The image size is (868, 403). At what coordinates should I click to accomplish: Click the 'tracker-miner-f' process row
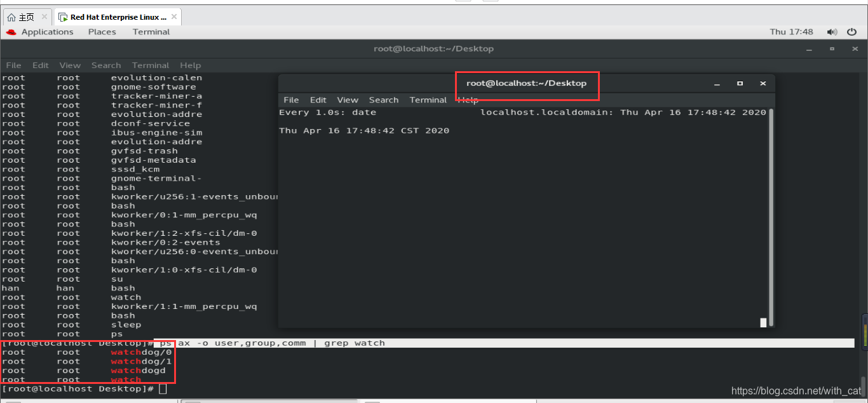click(102, 106)
